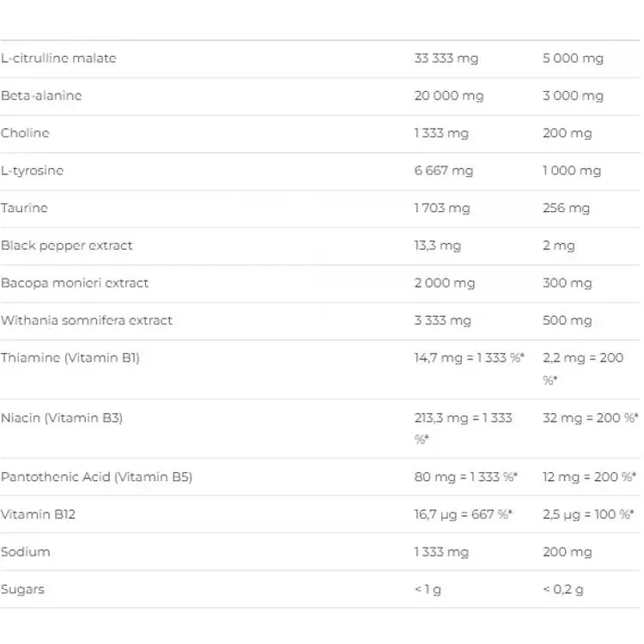The width and height of the screenshot is (644, 644).
Task: Click the Choline ingredient label
Action: tap(25, 133)
